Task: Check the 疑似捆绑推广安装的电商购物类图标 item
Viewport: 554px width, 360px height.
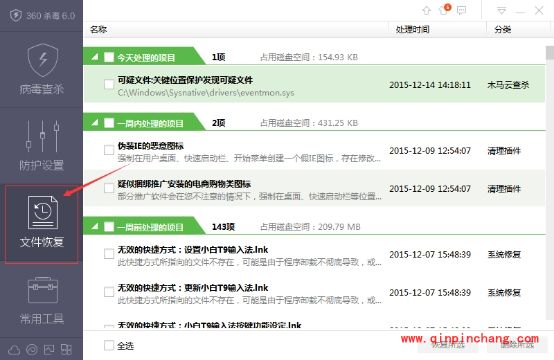Action: click(x=109, y=188)
